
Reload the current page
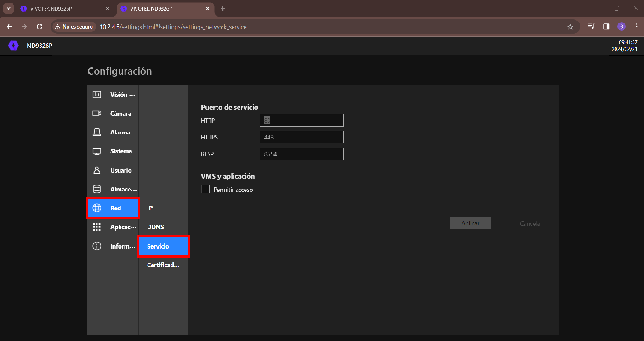[40, 27]
